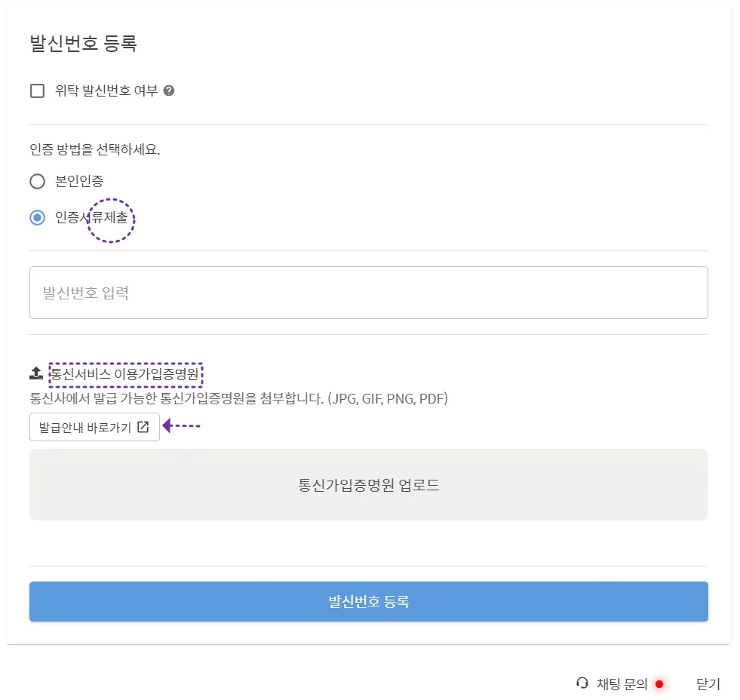The height and width of the screenshot is (700, 740).
Task: Click the 인증 방법을 선택하세요 instruction text
Action: pyautogui.click(x=95, y=149)
